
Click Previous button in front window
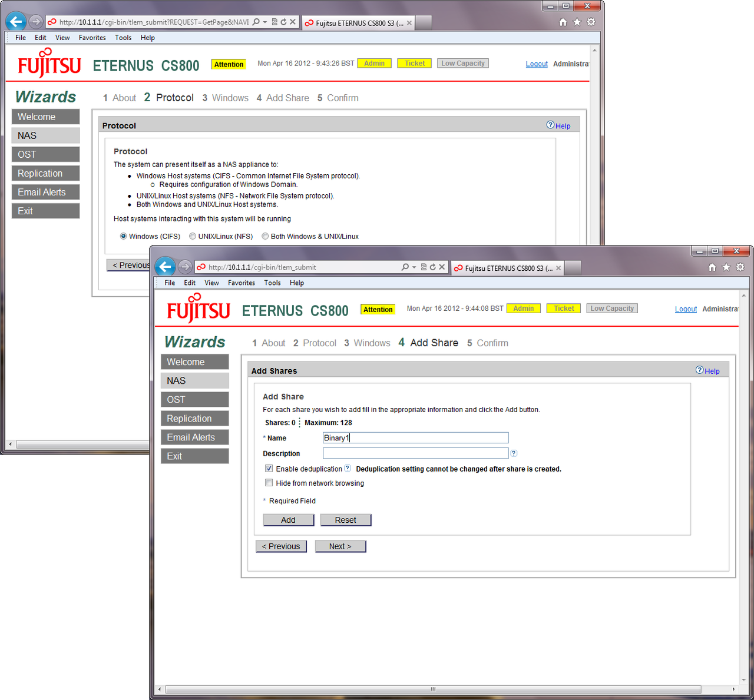pos(281,546)
